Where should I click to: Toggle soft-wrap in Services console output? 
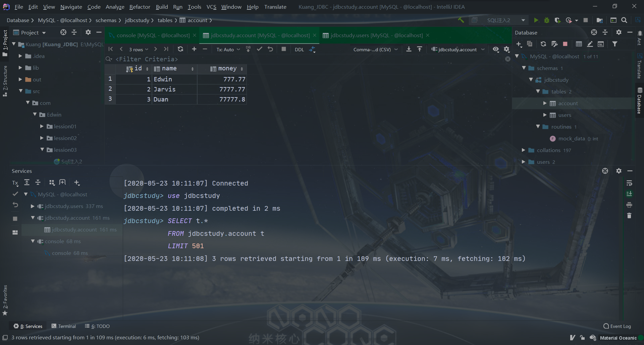(x=629, y=183)
